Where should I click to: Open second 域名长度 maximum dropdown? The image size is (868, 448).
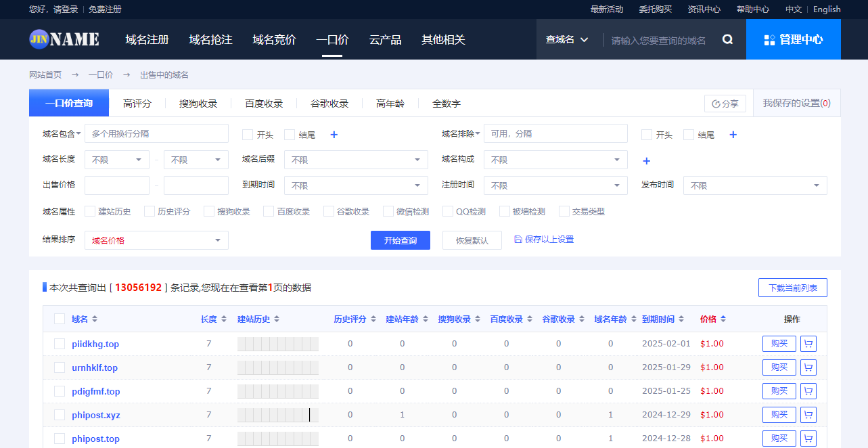[x=196, y=160]
